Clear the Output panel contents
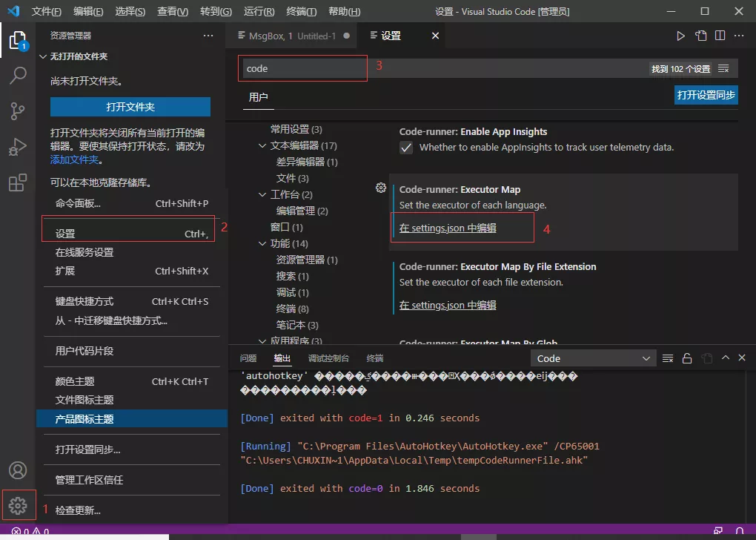Screen dimensions: 756x540 coord(666,358)
